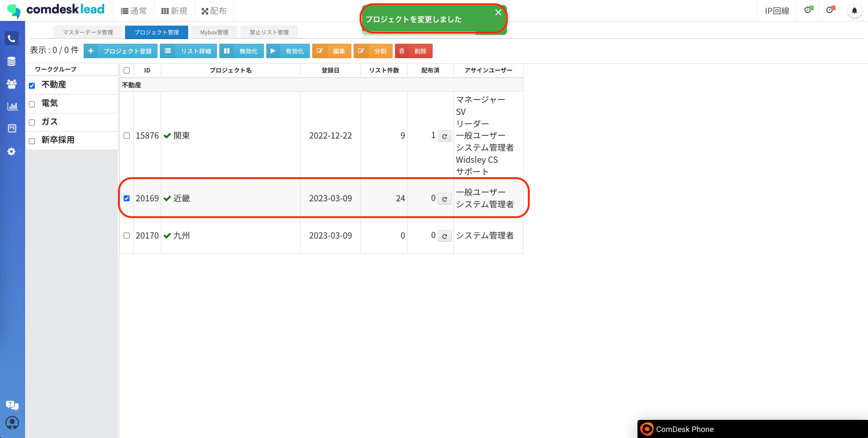Open the settings gear icon in the sidebar
Screen dimensions: 868x438
click(x=12, y=152)
